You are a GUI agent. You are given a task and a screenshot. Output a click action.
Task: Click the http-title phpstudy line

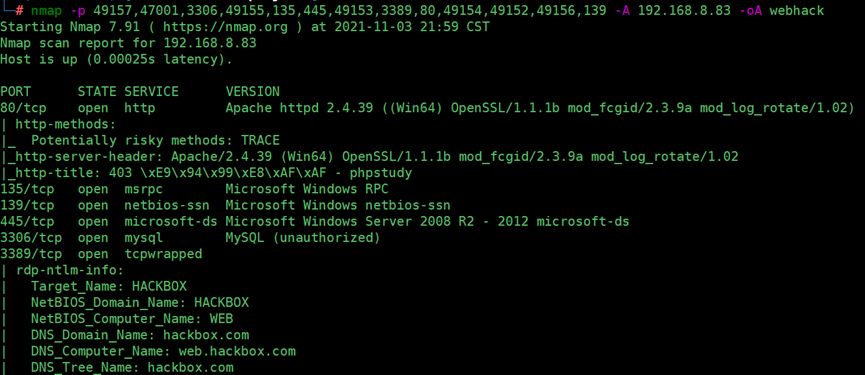[x=206, y=173]
